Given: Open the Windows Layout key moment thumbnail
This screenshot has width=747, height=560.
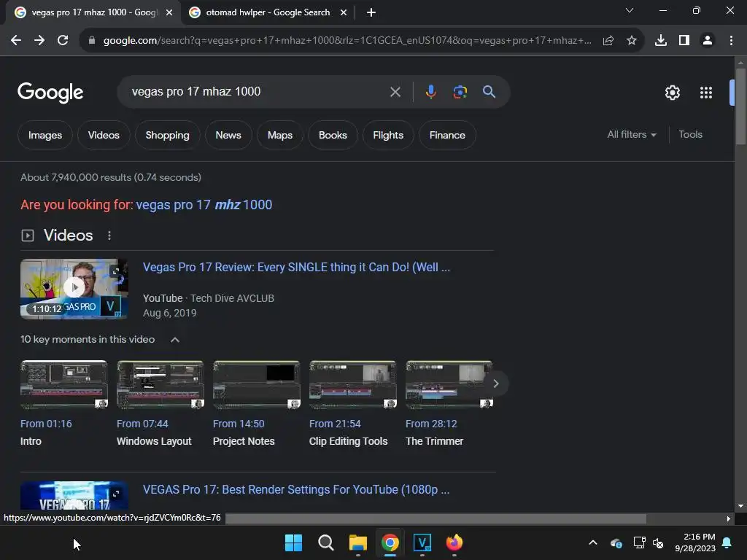Looking at the screenshot, I should click(x=160, y=385).
